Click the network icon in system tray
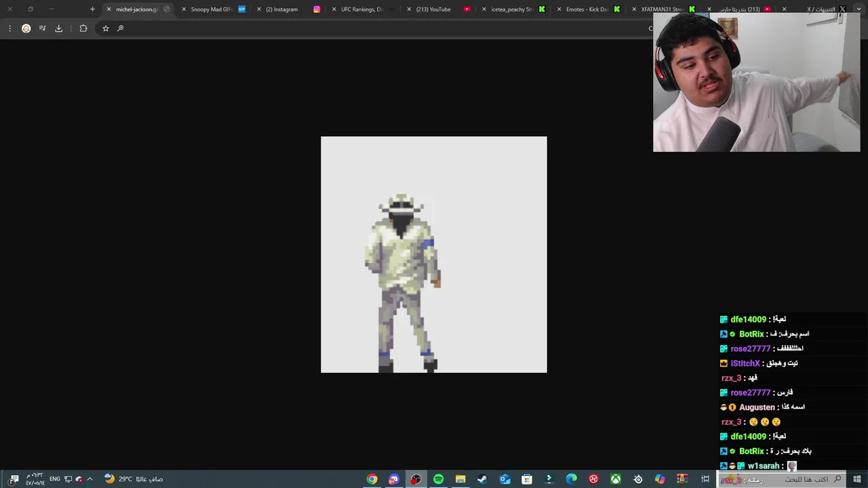Image resolution: width=868 pixels, height=488 pixels. coord(68,479)
